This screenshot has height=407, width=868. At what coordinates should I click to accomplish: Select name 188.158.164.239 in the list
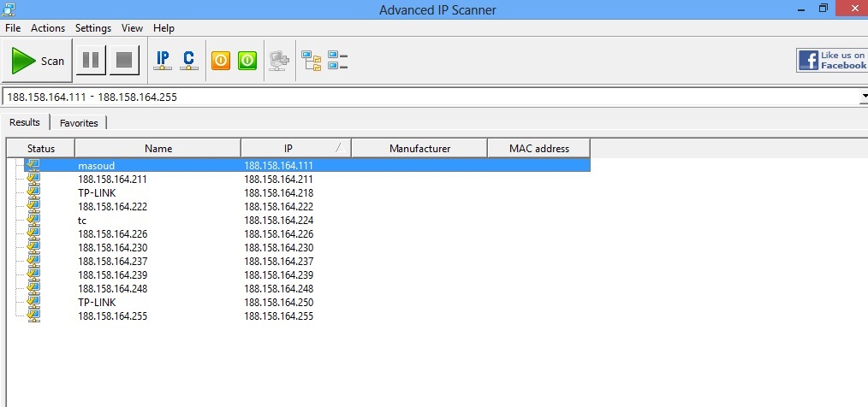click(112, 274)
